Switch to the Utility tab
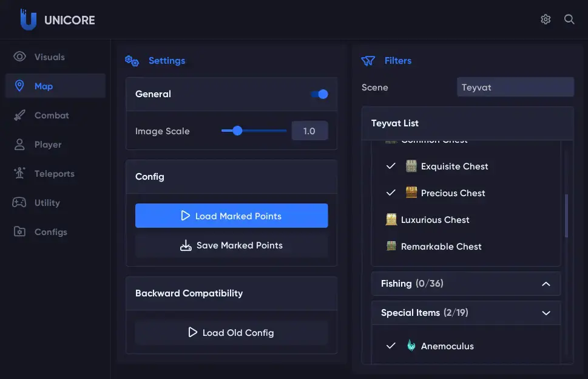Screen dimensions: 588x379 [x=55, y=203]
